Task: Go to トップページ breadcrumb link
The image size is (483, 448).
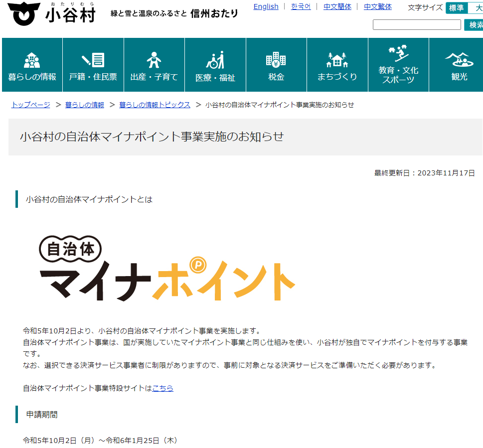Action: click(30, 105)
